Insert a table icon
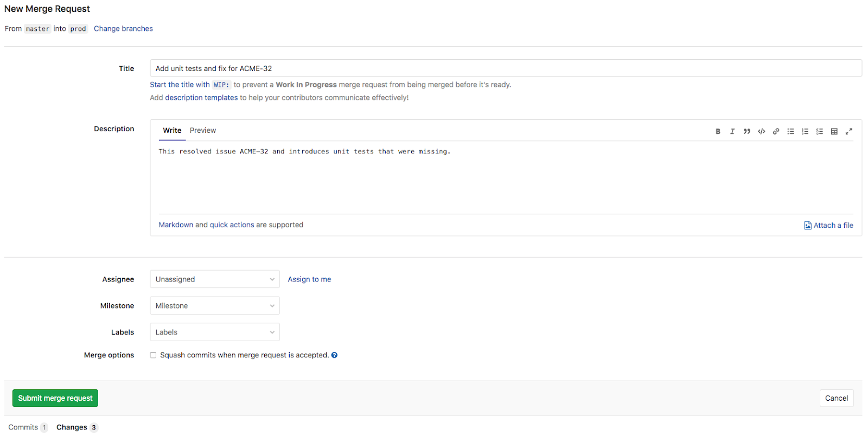This screenshot has width=868, height=436. (x=834, y=131)
